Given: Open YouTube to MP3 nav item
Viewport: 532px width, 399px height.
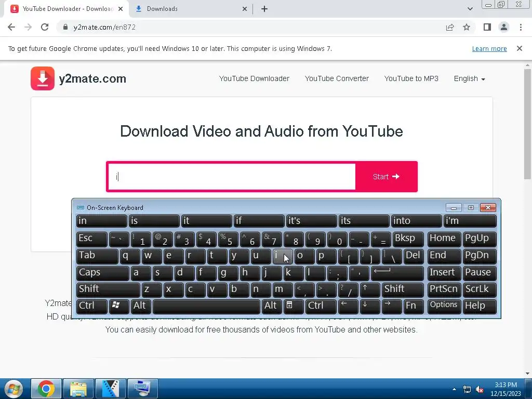Looking at the screenshot, I should [x=411, y=79].
